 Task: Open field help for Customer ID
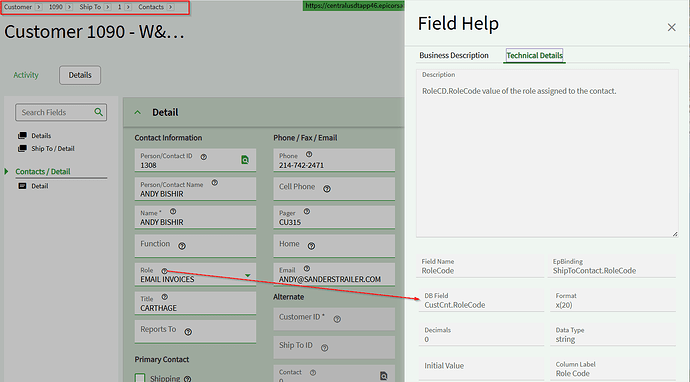pyautogui.click(x=337, y=319)
